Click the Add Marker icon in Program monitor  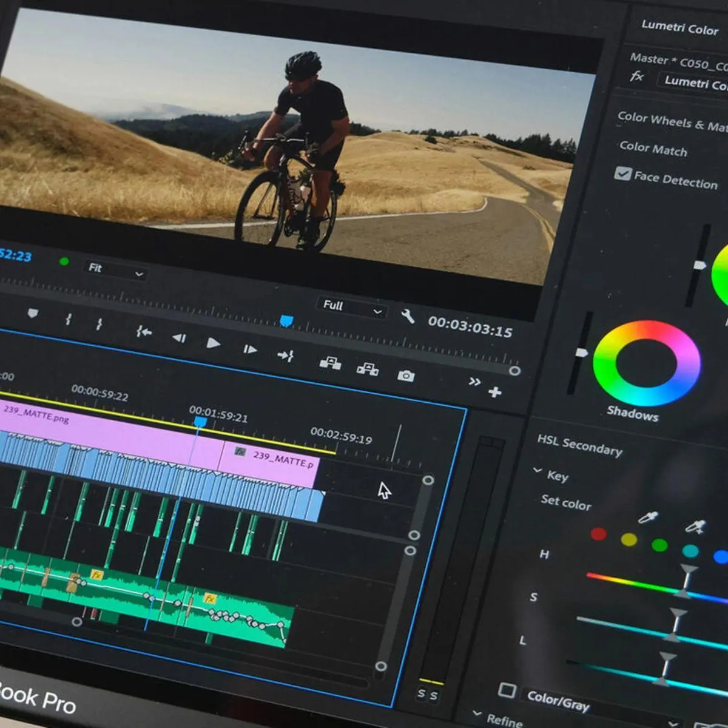pyautogui.click(x=33, y=313)
